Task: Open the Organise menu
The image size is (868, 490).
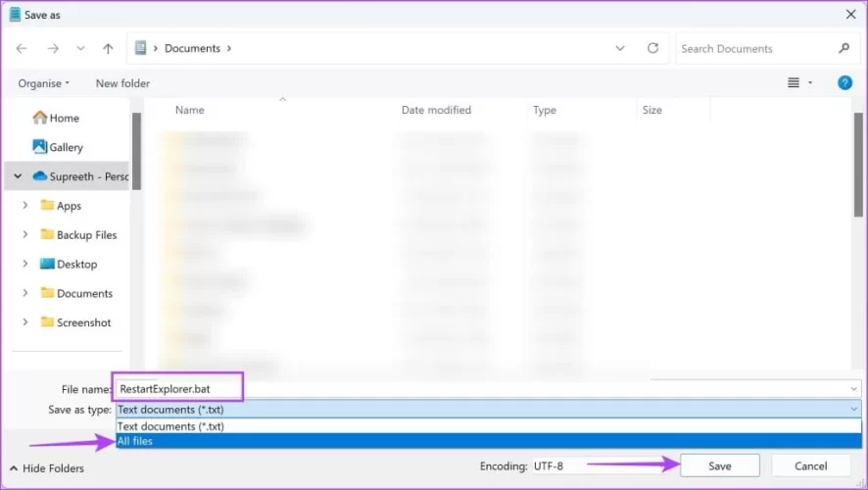Action: coord(43,83)
